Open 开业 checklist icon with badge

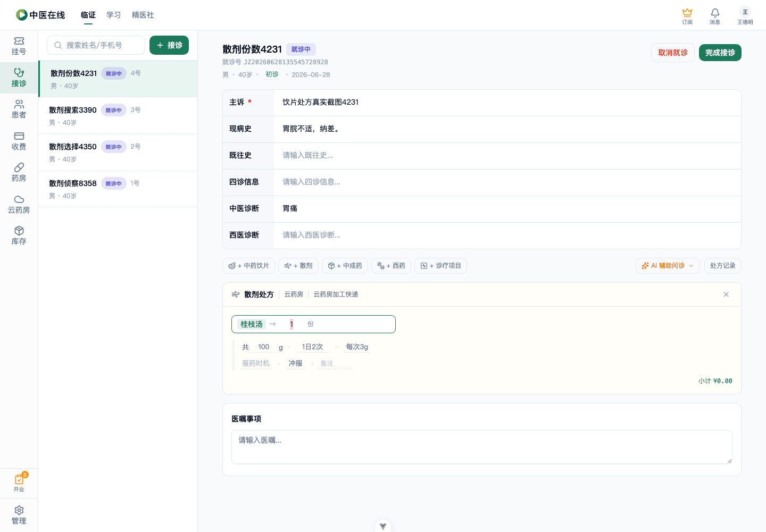19,483
